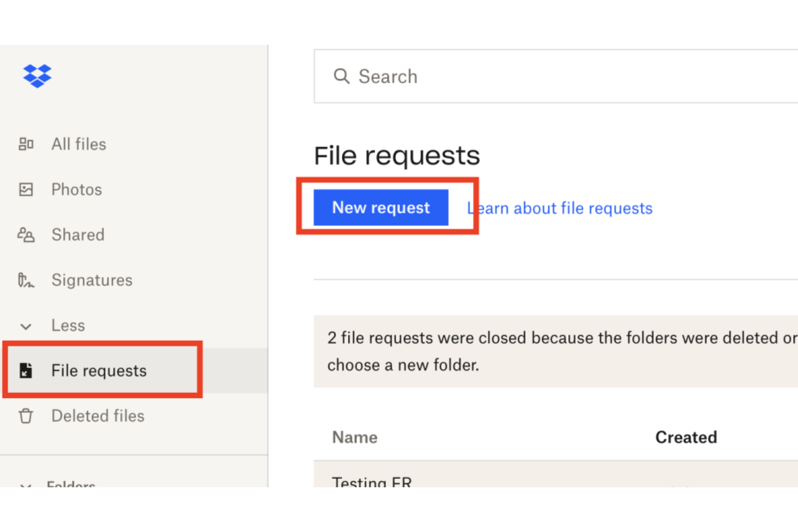The image size is (798, 532).
Task: Click the File requests document icon
Action: 25,370
